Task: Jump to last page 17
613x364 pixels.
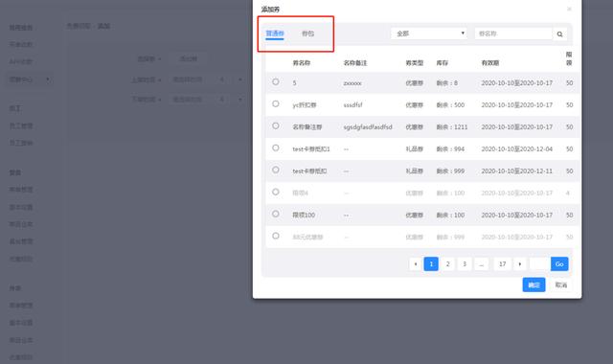Action: (502, 264)
